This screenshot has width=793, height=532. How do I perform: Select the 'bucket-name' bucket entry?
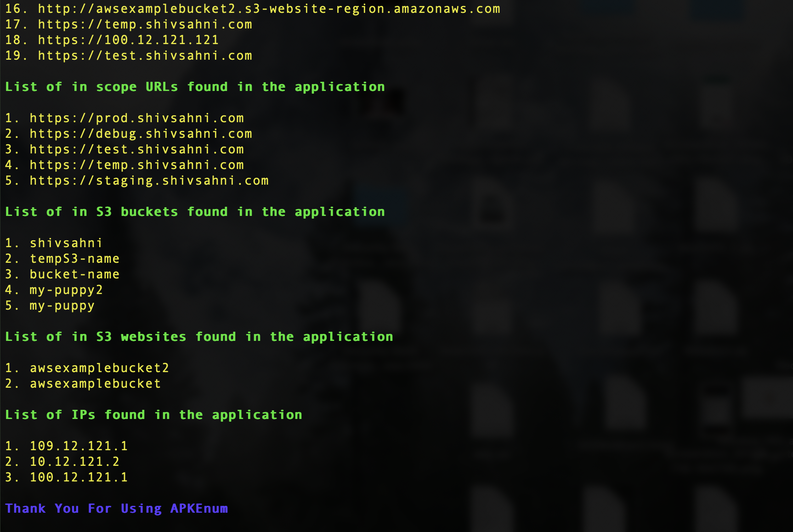pyautogui.click(x=74, y=275)
